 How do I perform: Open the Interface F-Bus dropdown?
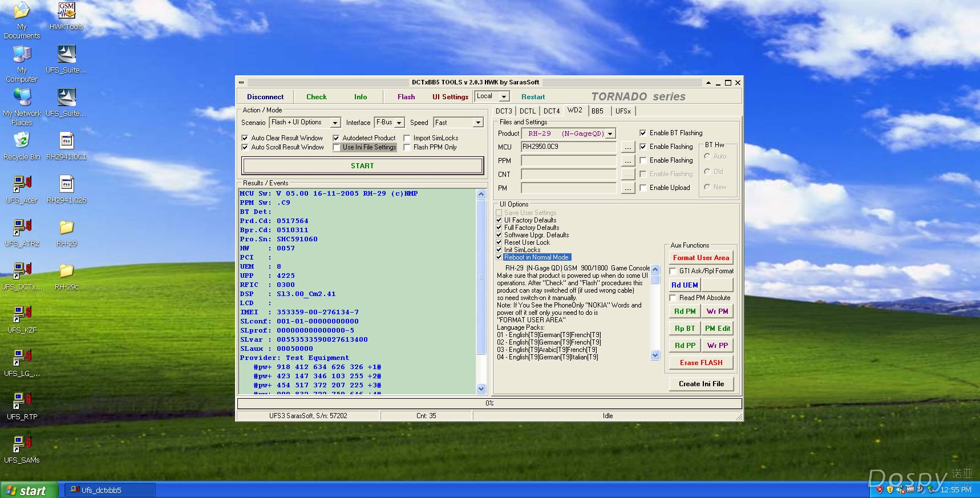(x=399, y=123)
